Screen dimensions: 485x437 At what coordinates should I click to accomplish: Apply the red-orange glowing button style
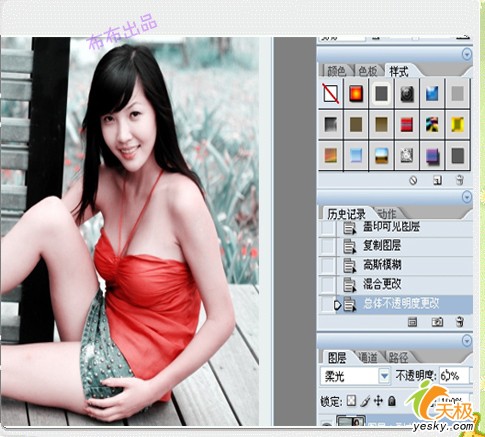(356, 94)
